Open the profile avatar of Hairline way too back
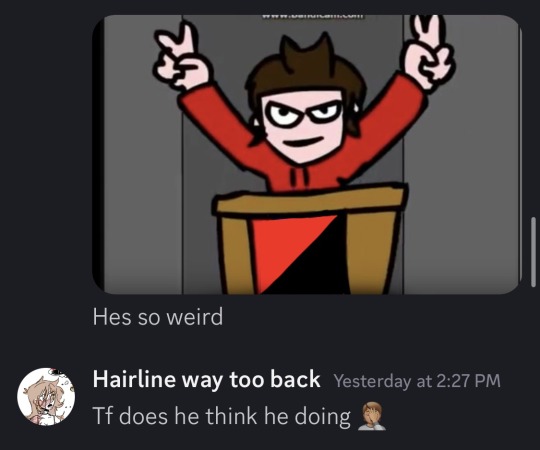 click(x=46, y=396)
